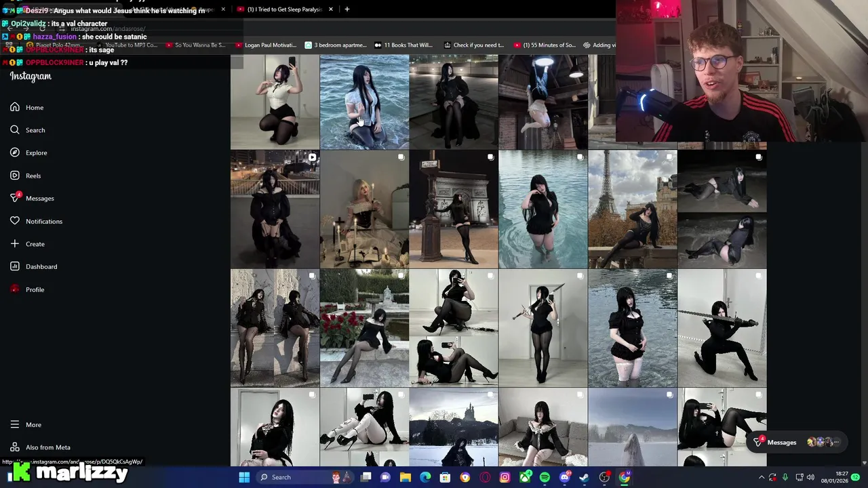Viewport: 868px width, 488px height.
Task: Open the kneeling in sea waves post
Action: (x=364, y=102)
